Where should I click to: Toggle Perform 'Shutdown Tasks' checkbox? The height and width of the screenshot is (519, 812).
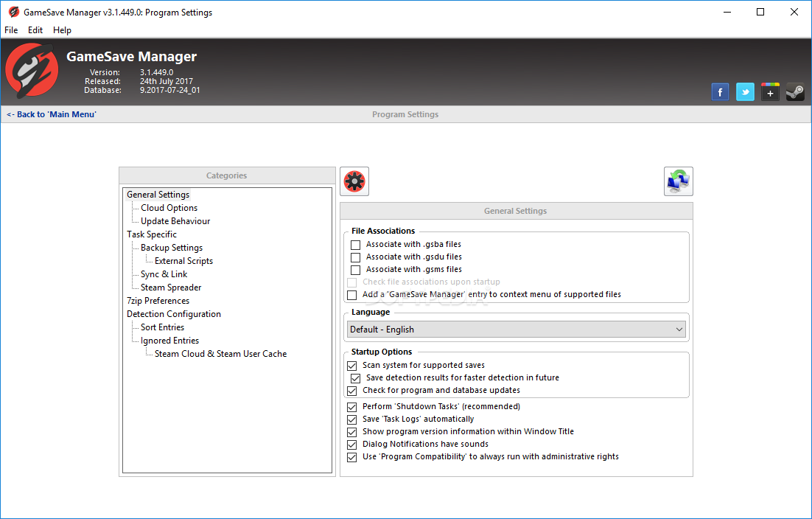pos(352,407)
